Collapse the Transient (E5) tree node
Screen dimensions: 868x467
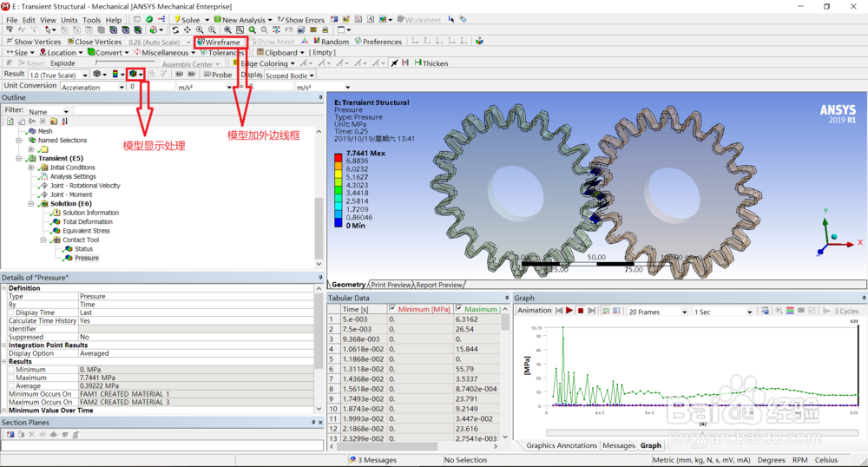(19, 158)
